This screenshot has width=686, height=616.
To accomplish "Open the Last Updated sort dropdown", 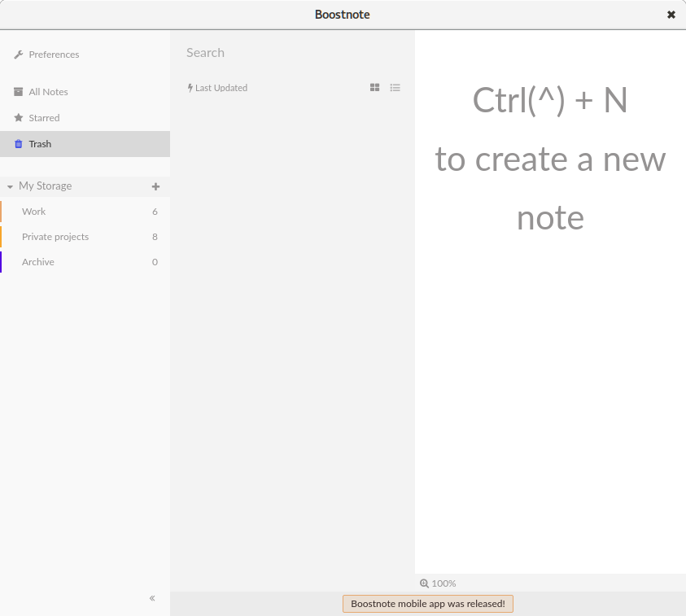I will [x=217, y=88].
